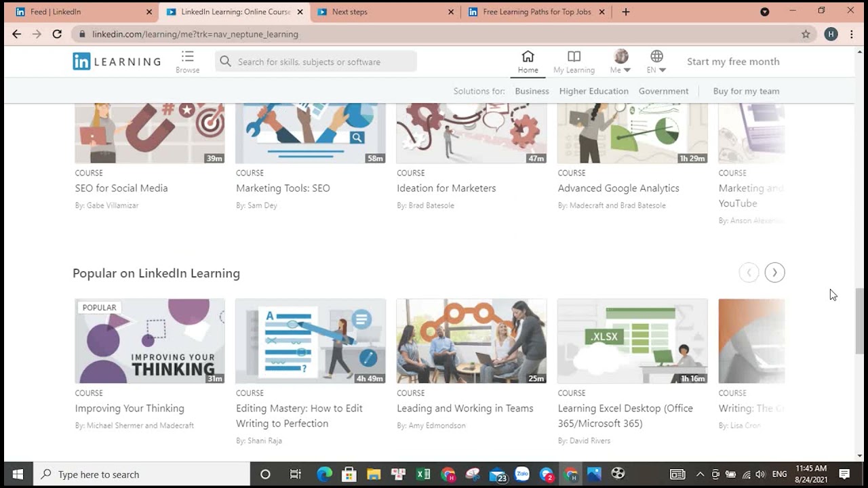Click the search magnifier icon
Image resolution: width=868 pixels, height=488 pixels.
[x=226, y=62]
